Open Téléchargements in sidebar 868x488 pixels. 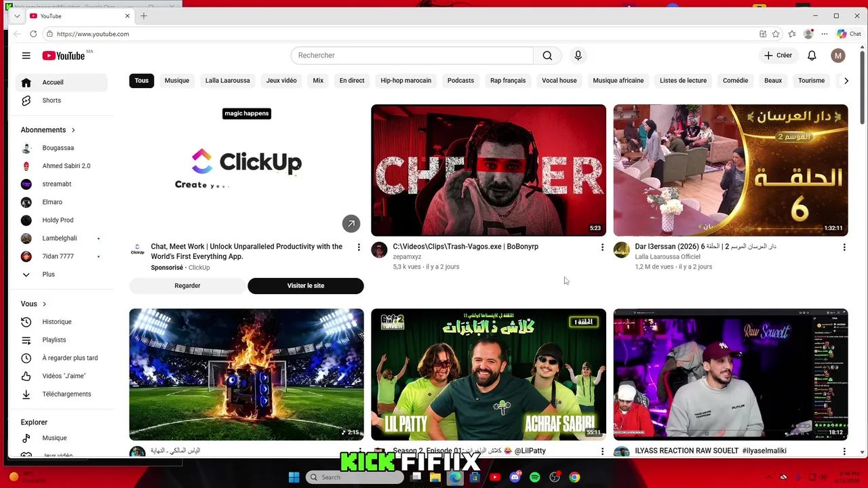coord(61,394)
